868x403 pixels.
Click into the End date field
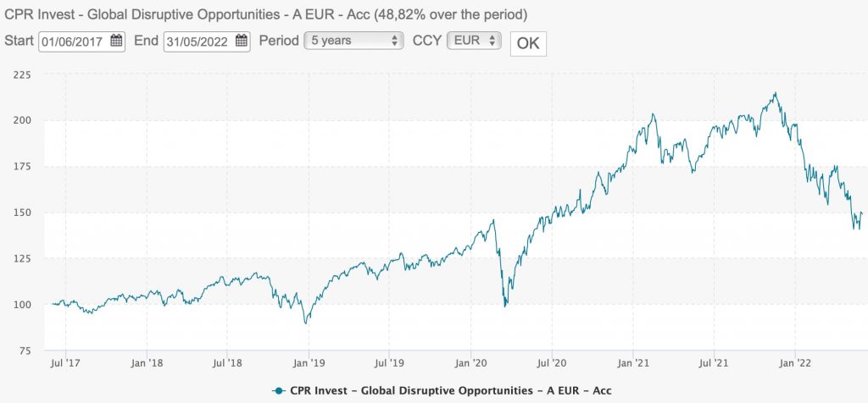coord(200,41)
